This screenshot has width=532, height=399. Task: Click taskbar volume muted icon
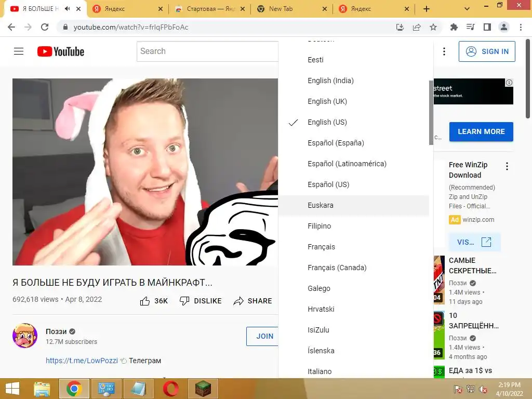483,389
